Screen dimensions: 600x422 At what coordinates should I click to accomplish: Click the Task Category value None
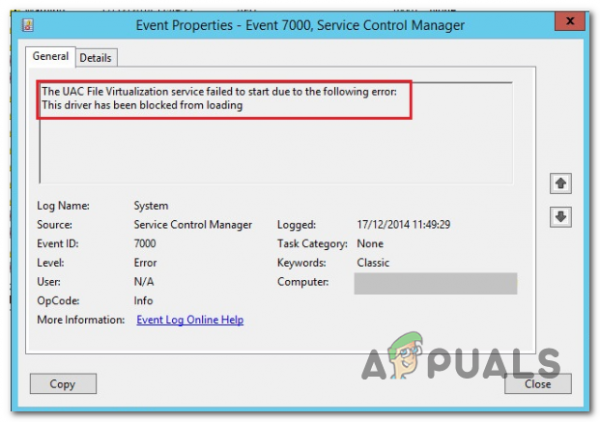tap(370, 243)
